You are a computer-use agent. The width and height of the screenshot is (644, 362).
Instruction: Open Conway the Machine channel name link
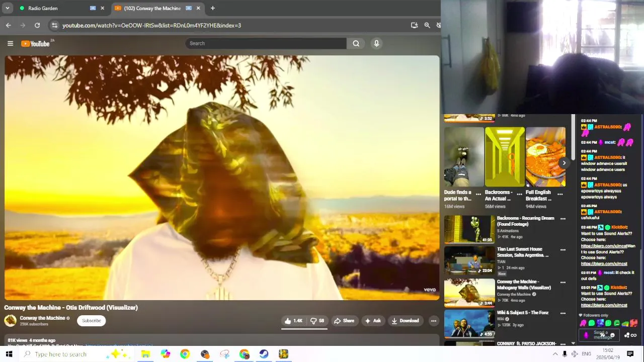42,318
